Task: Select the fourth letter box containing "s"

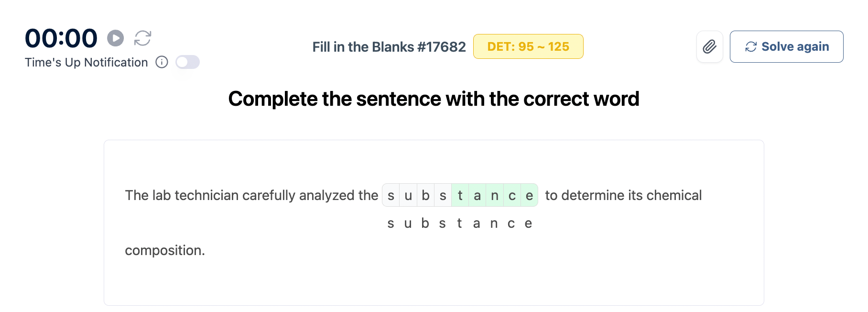Action: [x=443, y=195]
